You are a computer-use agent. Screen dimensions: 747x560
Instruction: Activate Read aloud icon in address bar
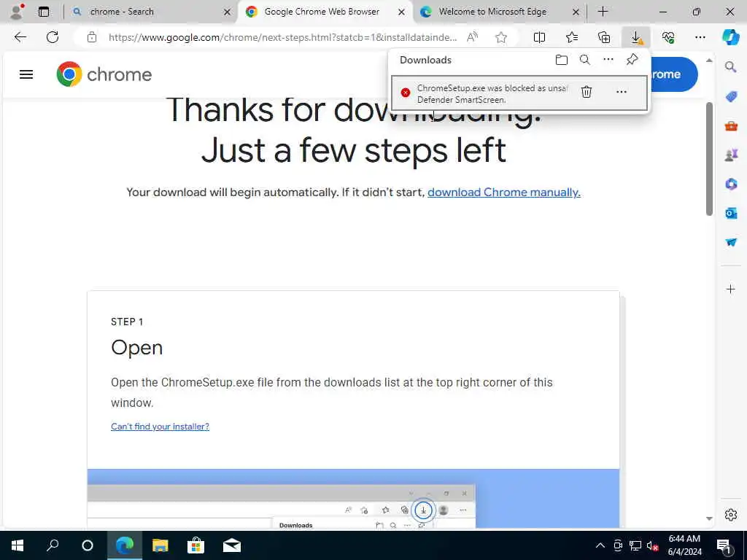click(x=472, y=37)
